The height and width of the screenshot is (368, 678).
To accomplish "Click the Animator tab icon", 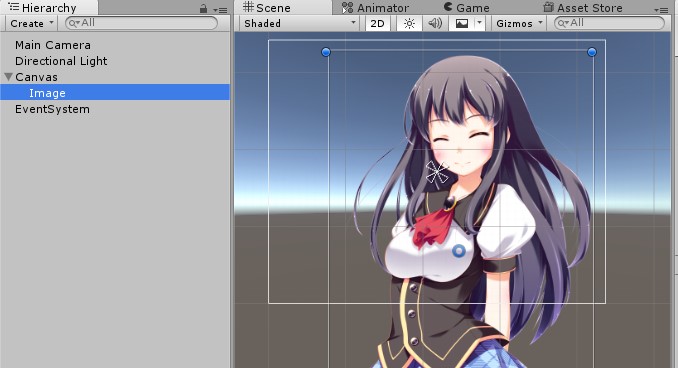I will [x=347, y=7].
